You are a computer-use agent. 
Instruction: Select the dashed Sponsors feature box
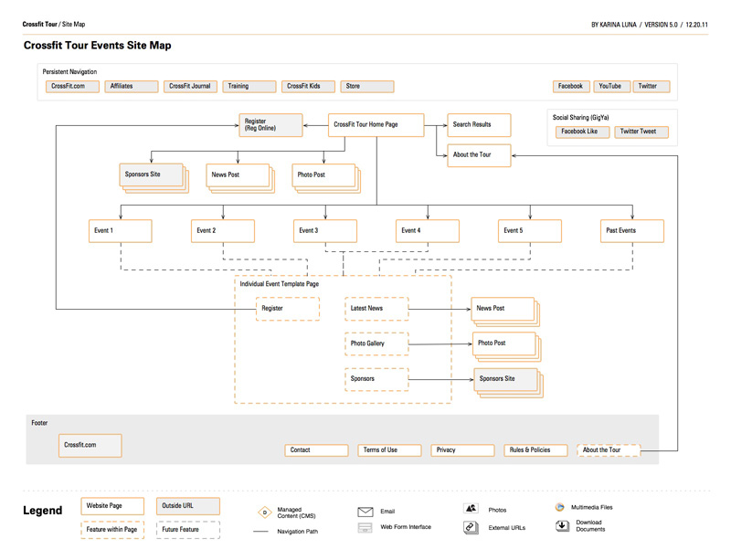tap(376, 379)
